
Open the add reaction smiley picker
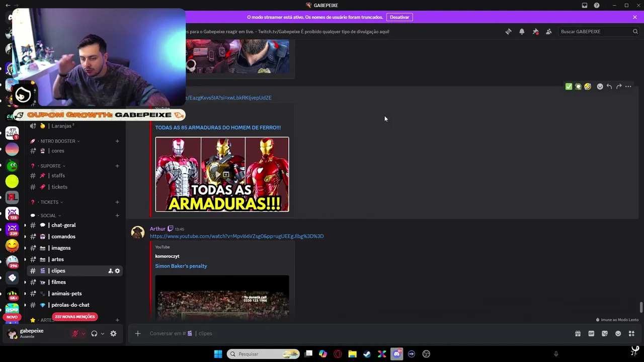pos(600,86)
